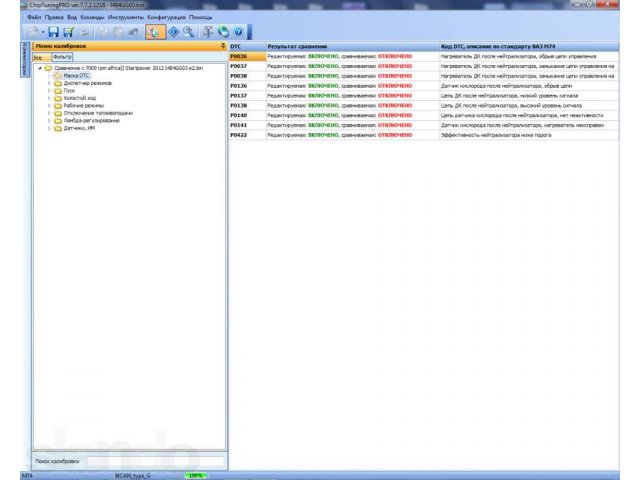This screenshot has height=480, width=640.
Task: Click the green 100% progress indicator
Action: pyautogui.click(x=197, y=476)
